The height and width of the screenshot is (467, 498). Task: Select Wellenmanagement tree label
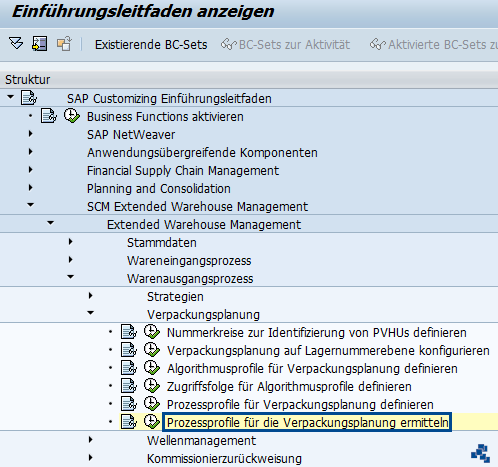point(201,441)
